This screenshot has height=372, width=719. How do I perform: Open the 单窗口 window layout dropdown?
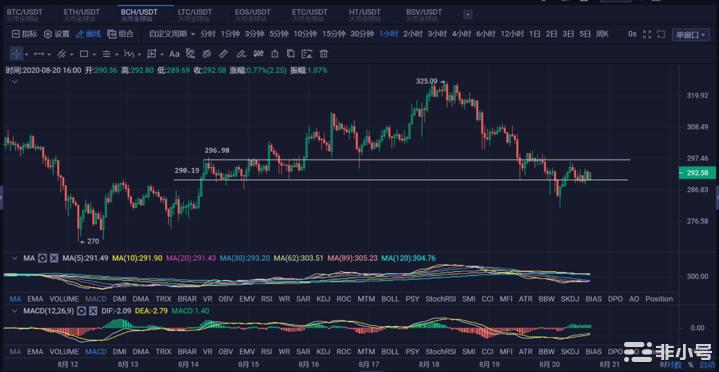pos(691,34)
